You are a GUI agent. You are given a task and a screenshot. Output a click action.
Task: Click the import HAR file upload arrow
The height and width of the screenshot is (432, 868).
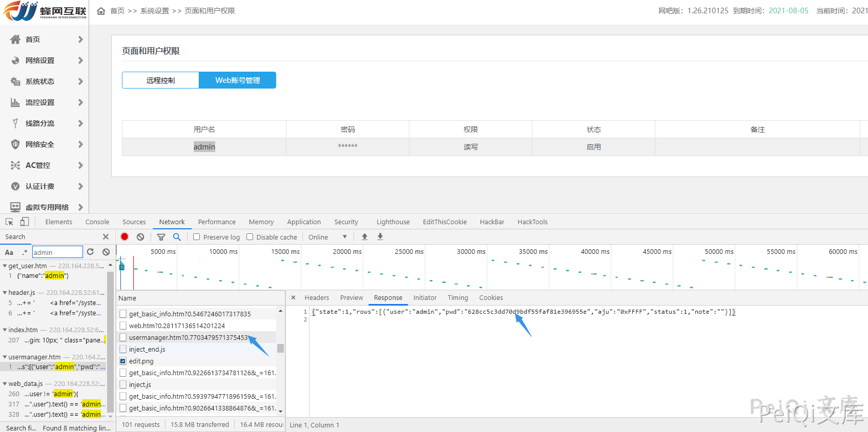[364, 237]
